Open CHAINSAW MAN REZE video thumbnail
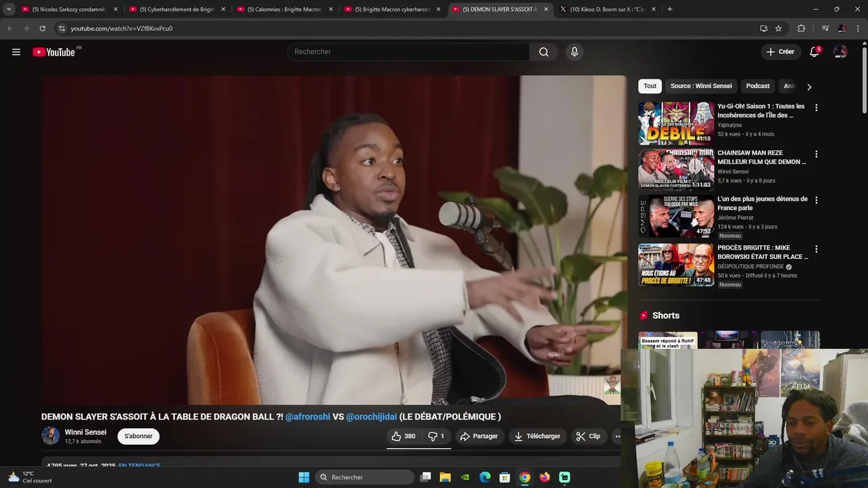The height and width of the screenshot is (488, 868). (x=675, y=169)
